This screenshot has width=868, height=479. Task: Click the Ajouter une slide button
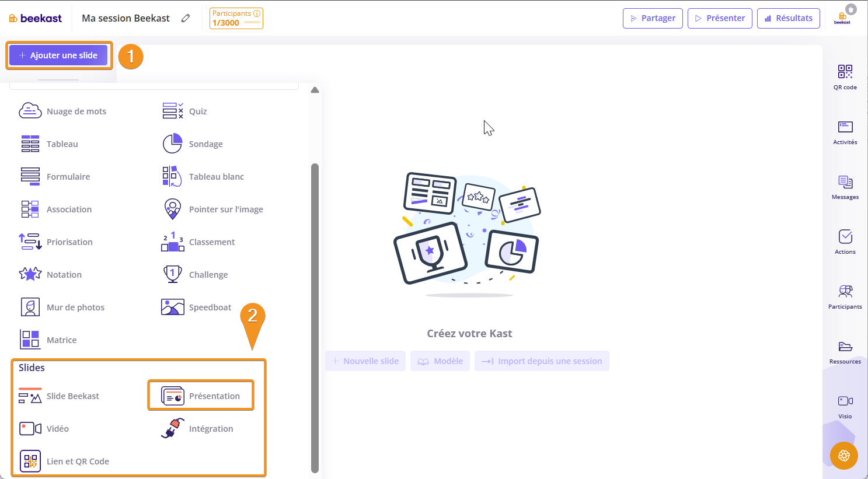pos(58,55)
